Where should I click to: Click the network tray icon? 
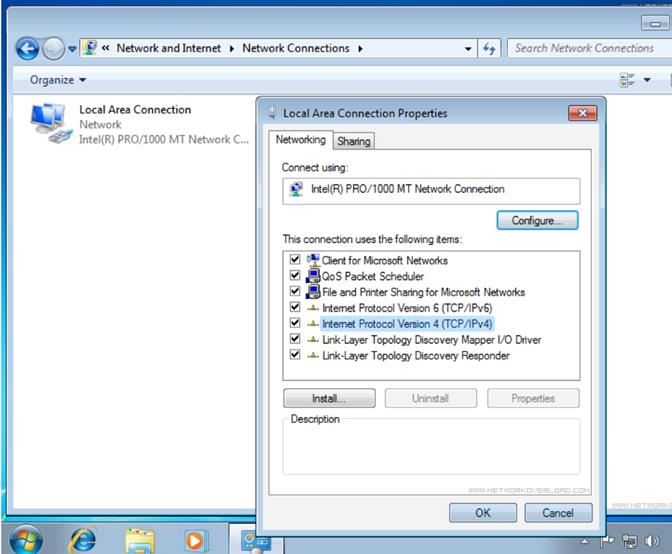(630, 542)
